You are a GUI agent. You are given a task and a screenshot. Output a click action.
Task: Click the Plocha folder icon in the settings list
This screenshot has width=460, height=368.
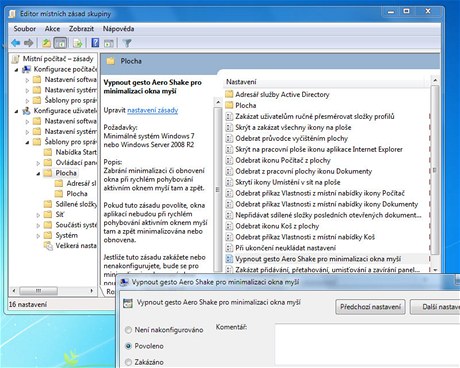[x=229, y=105]
